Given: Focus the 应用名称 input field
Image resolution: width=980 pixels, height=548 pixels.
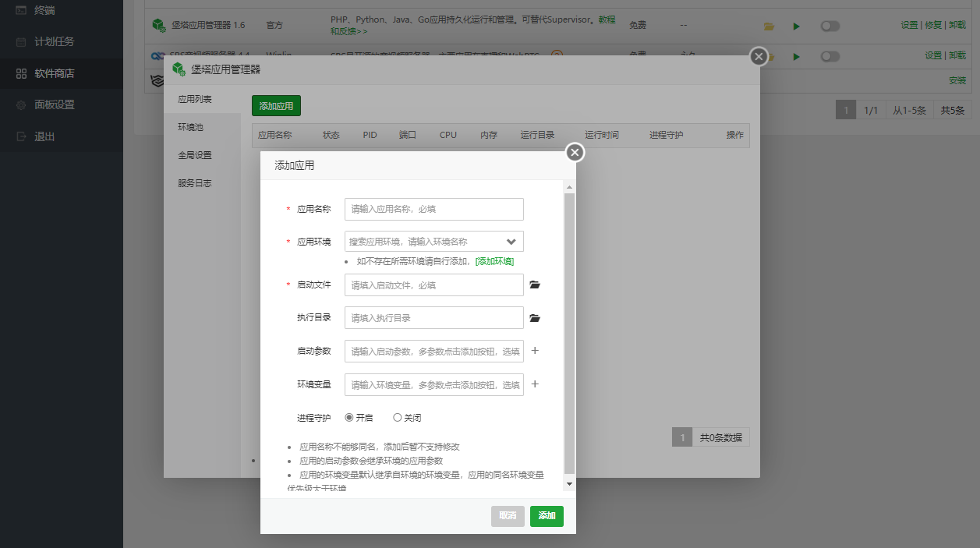Looking at the screenshot, I should tap(433, 210).
